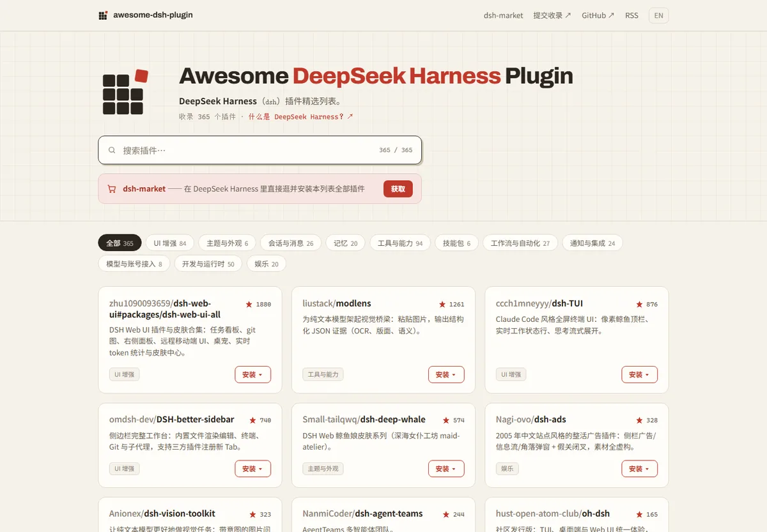Click the 收录 365 个插件 text
767x532 pixels.
click(x=208, y=117)
